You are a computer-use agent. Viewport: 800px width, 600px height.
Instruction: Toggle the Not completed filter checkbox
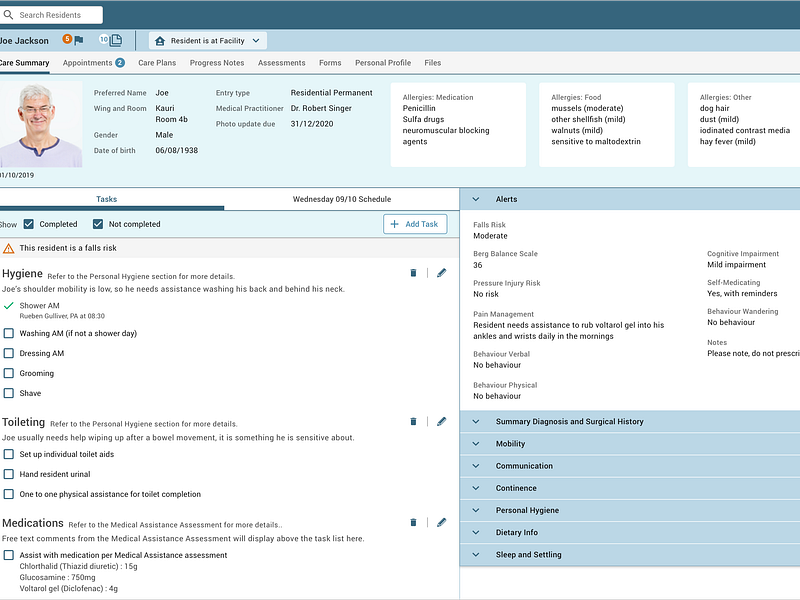[x=98, y=224]
